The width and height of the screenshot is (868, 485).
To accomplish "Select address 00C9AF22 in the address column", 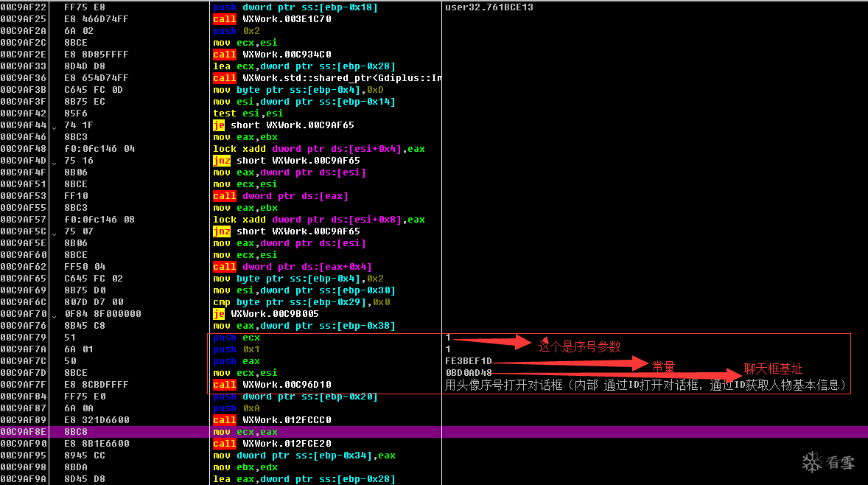I will (24, 7).
